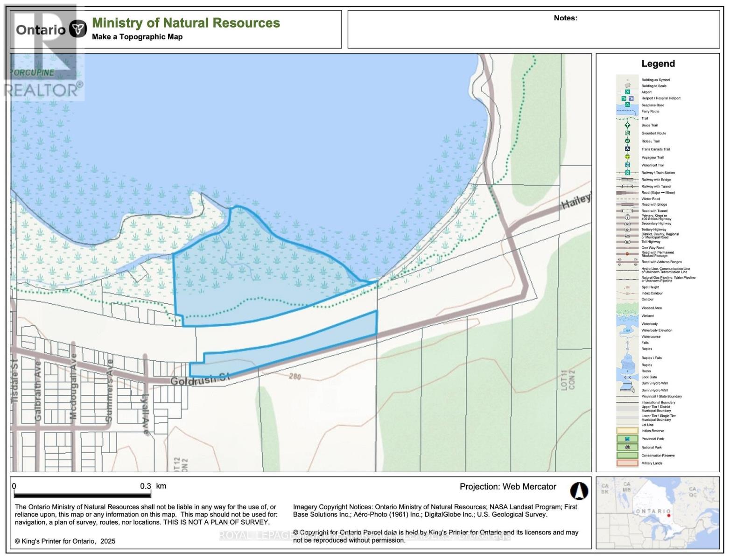This screenshot has width=730, height=560.
Task: Click the Greenbelt Route legend icon
Action: (627, 133)
